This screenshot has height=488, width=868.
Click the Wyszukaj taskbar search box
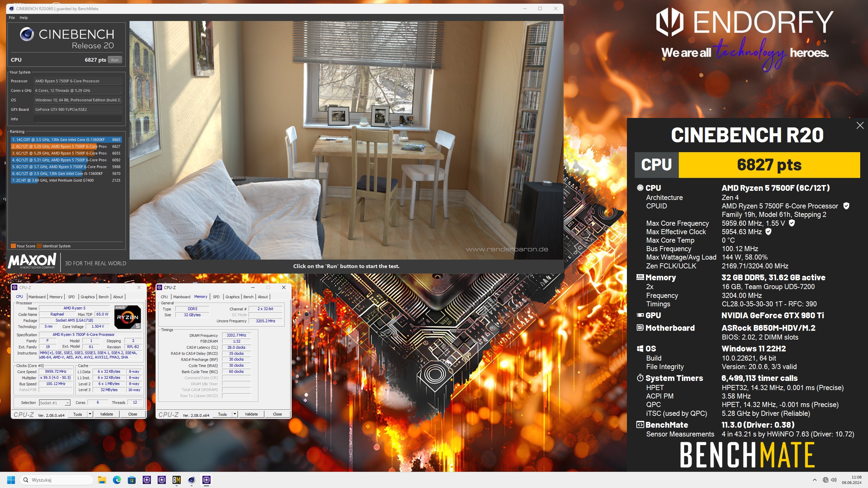coord(57,480)
